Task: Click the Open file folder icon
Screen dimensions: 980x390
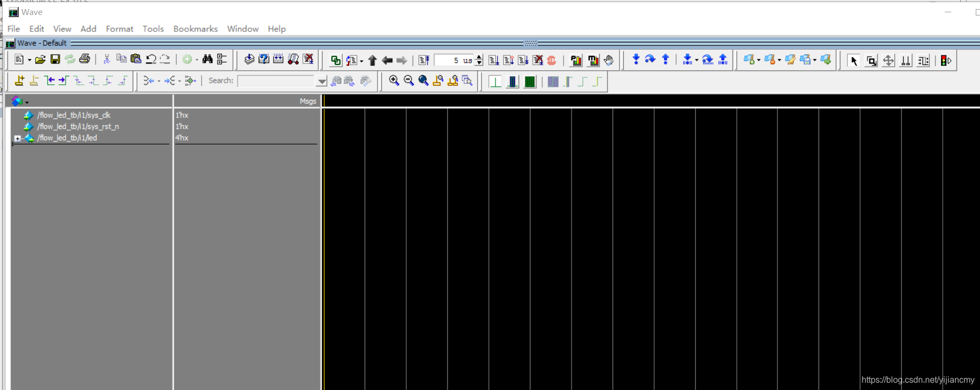Action: coord(40,60)
